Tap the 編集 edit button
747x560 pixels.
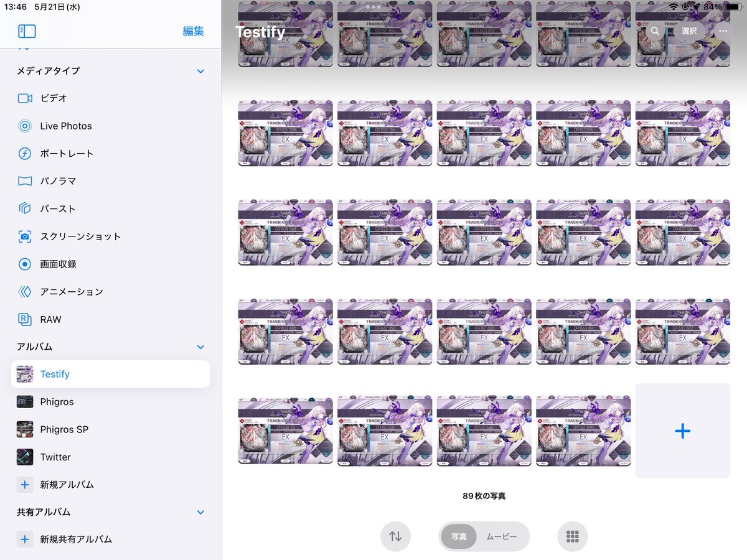(x=193, y=31)
